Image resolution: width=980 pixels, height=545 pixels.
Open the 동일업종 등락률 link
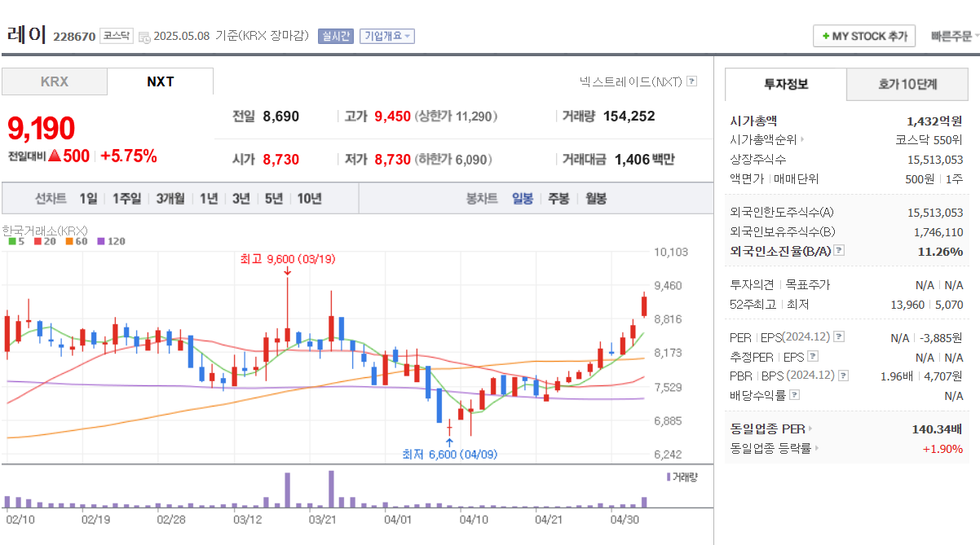(770, 448)
